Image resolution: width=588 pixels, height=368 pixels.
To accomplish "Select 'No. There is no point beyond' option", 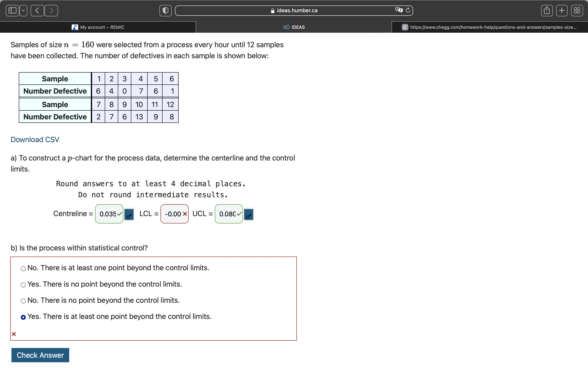I will 23,301.
